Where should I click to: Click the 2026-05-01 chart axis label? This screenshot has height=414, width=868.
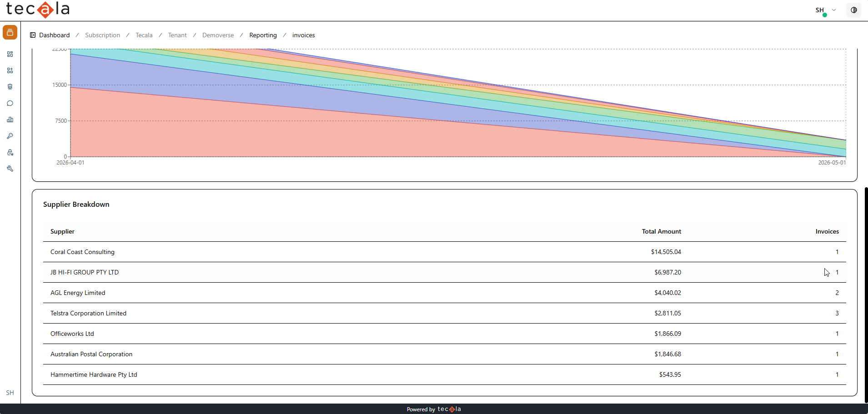click(x=832, y=163)
